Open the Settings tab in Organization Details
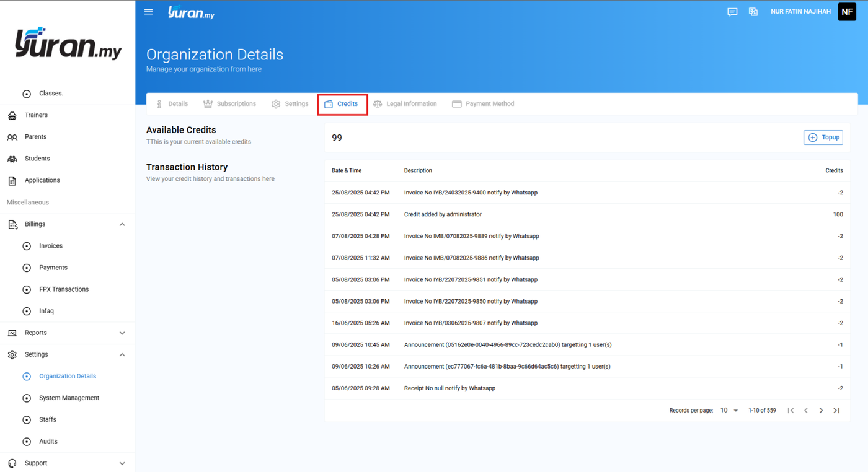The width and height of the screenshot is (868, 472). [x=290, y=104]
